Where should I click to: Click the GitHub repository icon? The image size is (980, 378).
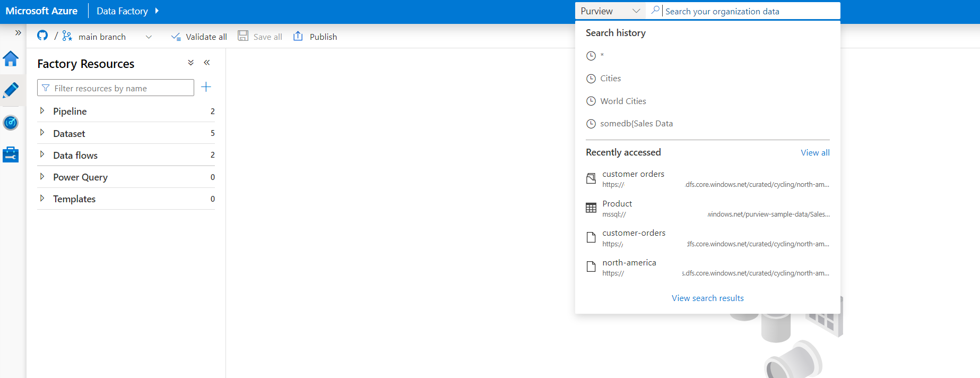click(x=42, y=36)
